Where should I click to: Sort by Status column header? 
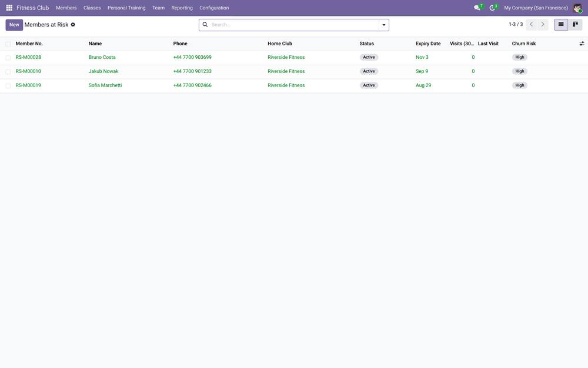click(367, 44)
